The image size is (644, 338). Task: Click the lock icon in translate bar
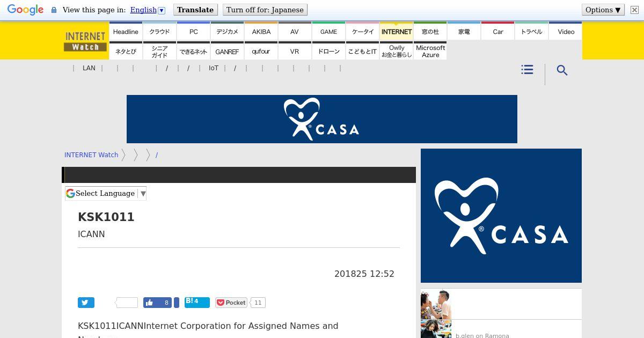click(x=54, y=10)
